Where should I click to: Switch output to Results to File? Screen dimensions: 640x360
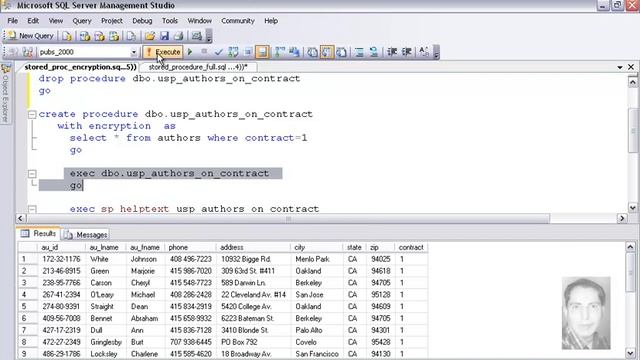click(342, 52)
